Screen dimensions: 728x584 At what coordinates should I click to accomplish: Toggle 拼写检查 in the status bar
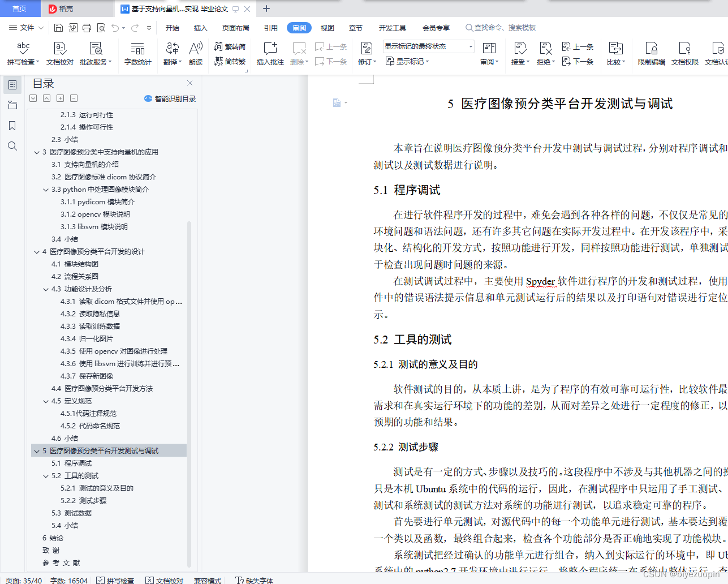pos(115,580)
